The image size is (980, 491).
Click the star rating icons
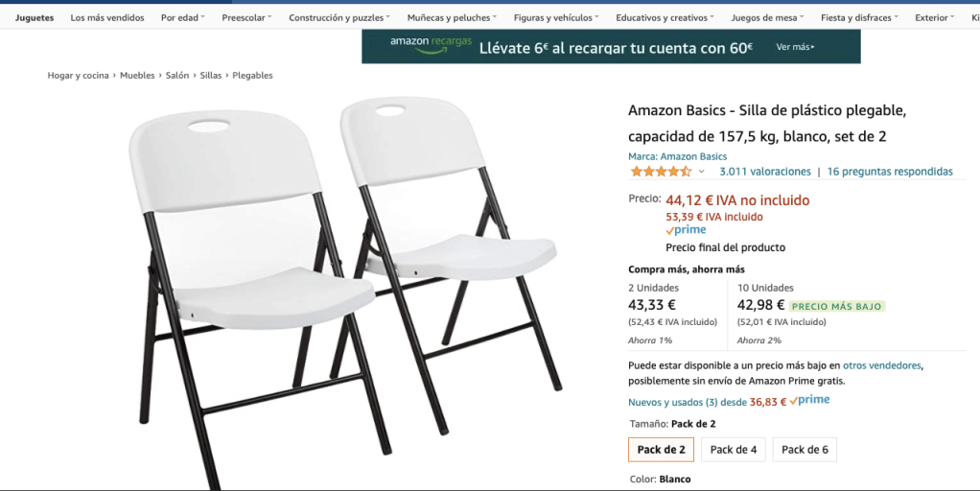[660, 172]
